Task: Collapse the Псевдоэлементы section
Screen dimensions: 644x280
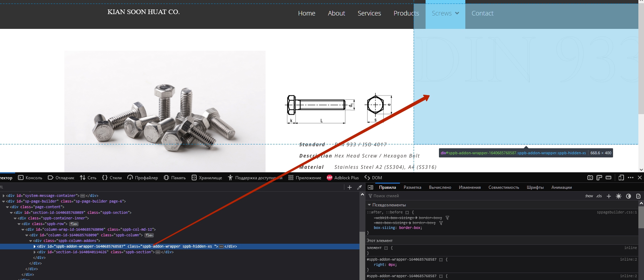Action: (x=369, y=205)
